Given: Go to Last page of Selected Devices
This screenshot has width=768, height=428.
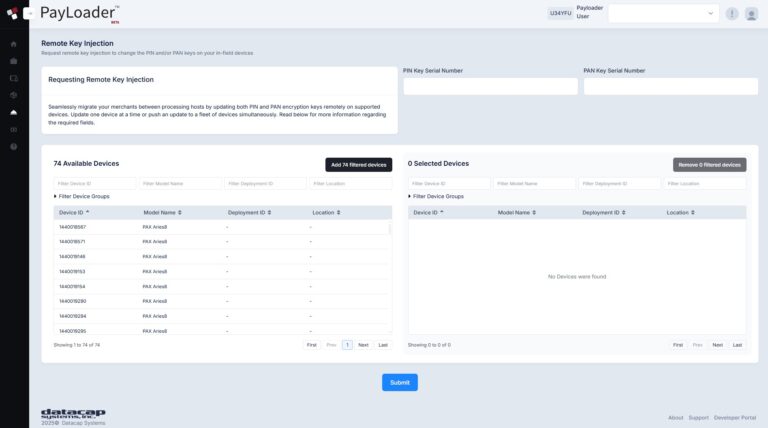Looking at the screenshot, I should coord(737,345).
